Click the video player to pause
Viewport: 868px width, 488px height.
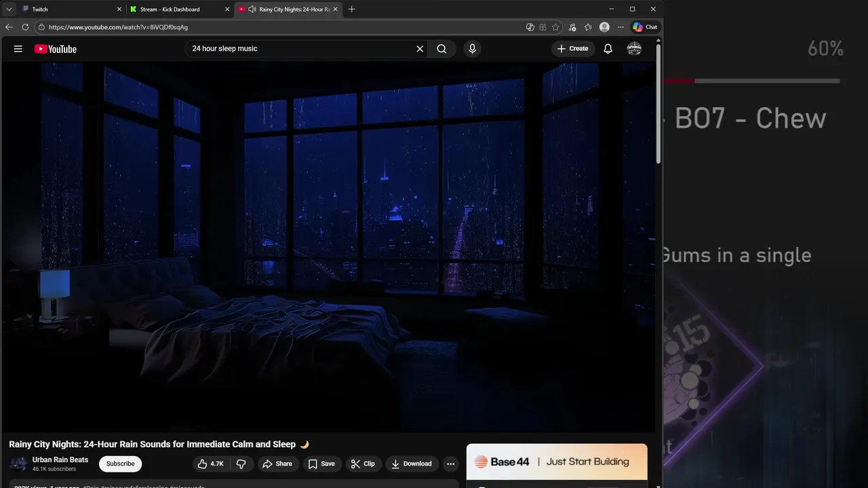(328, 247)
